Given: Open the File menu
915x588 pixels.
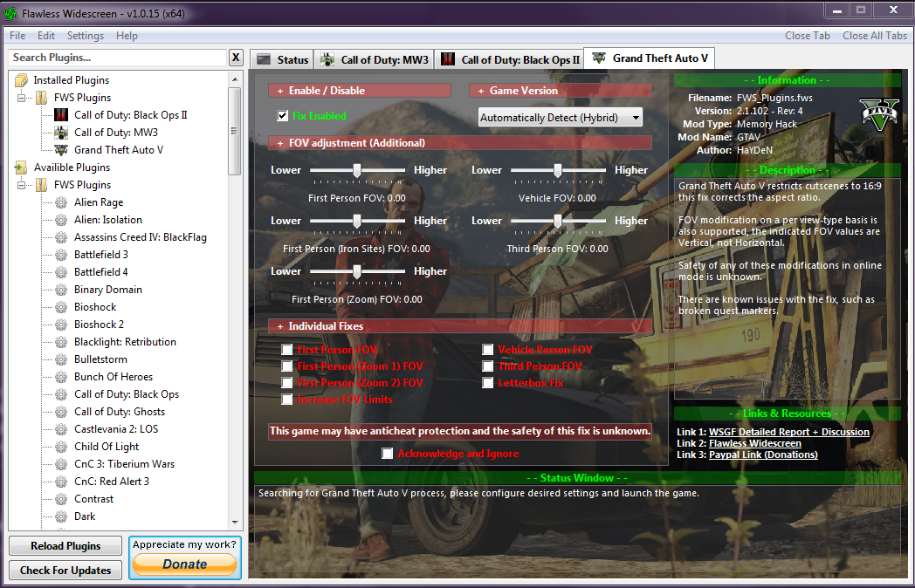Looking at the screenshot, I should [17, 36].
